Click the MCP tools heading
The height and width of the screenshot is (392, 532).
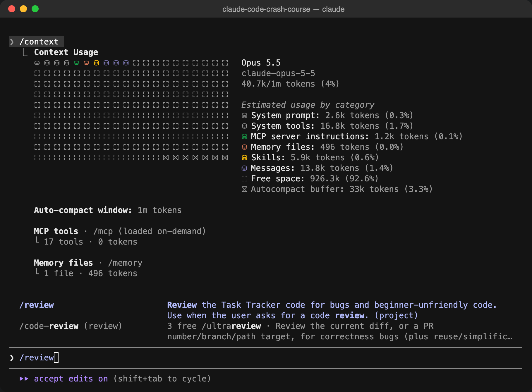(x=56, y=231)
